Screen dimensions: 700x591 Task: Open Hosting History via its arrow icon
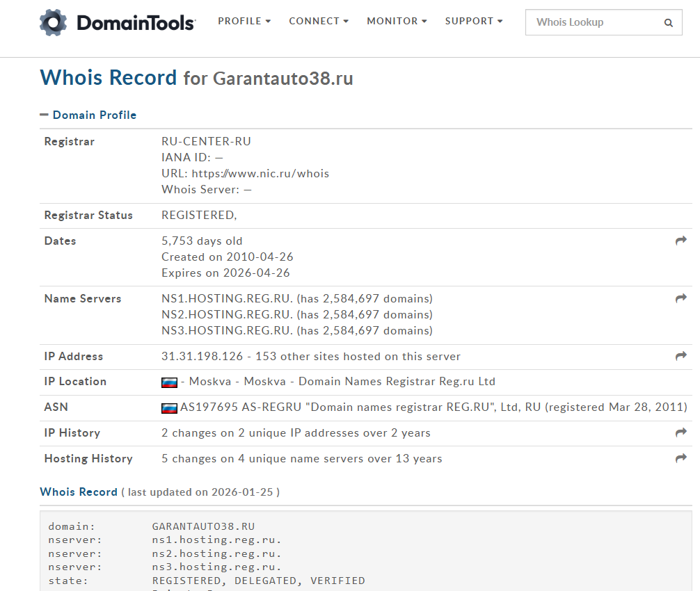(681, 458)
